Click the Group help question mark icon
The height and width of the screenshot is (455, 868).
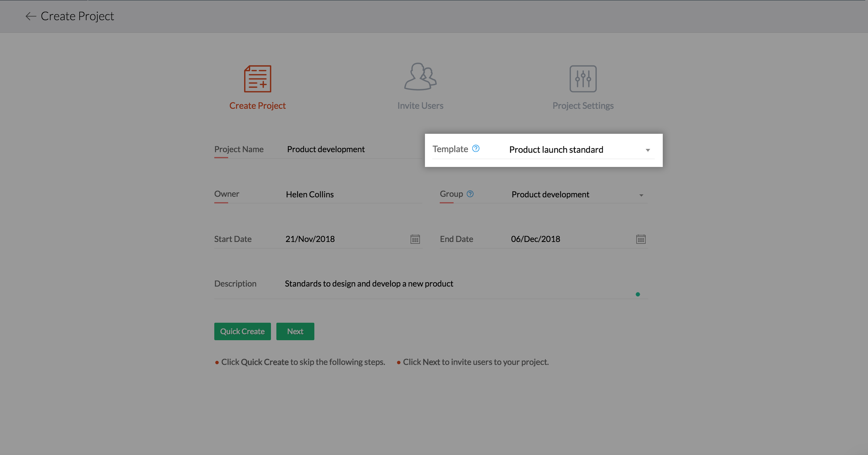tap(470, 194)
